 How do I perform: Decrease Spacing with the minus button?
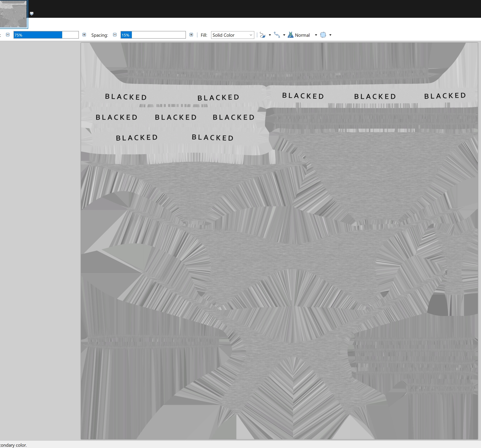[115, 35]
